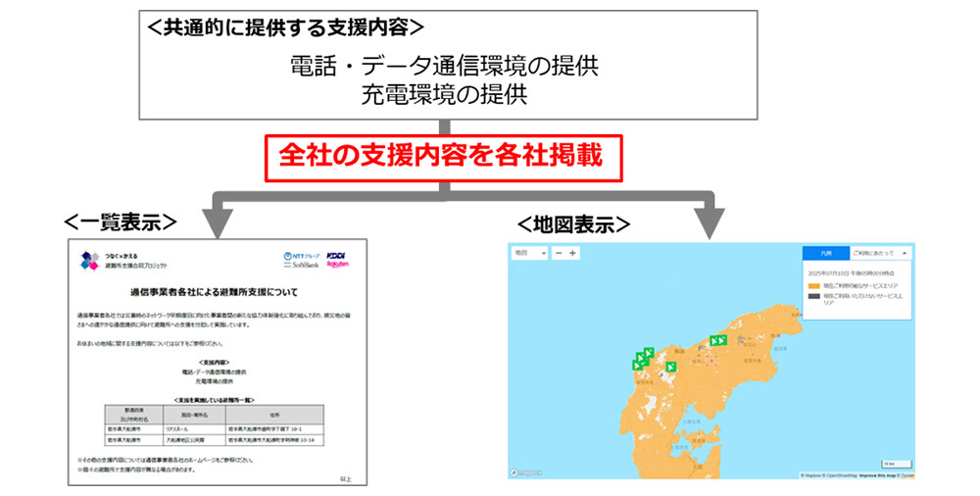This screenshot has width=980, height=496.
Task: Click the KDDI logo
Action: pyautogui.click(x=336, y=255)
